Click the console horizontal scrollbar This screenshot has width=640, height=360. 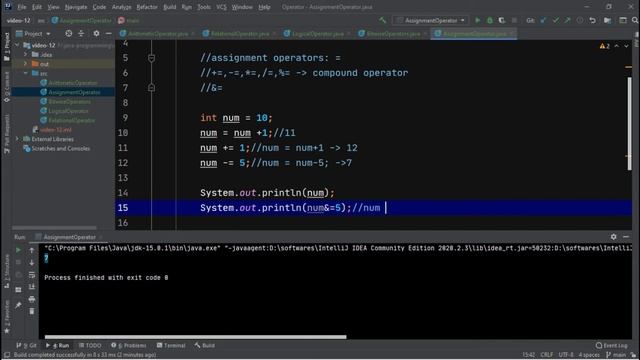tap(195, 337)
